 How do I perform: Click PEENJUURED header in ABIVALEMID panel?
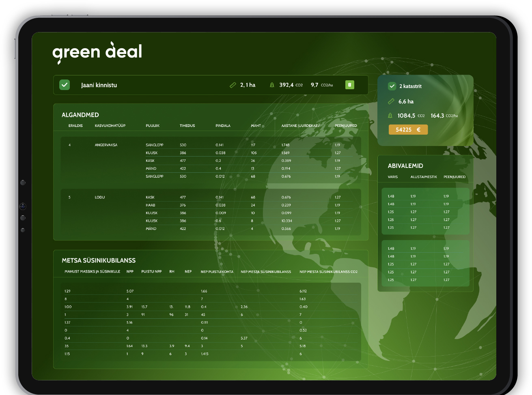pos(454,177)
